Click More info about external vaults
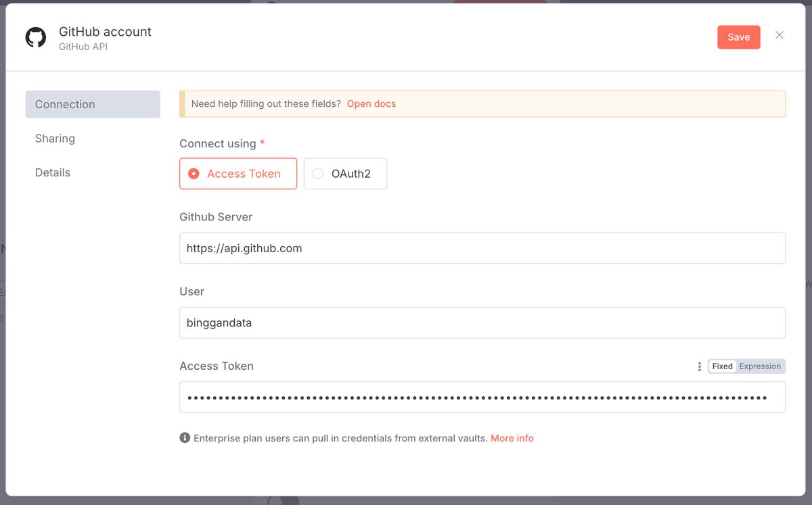Screen dimensions: 812x505 click(x=512, y=438)
